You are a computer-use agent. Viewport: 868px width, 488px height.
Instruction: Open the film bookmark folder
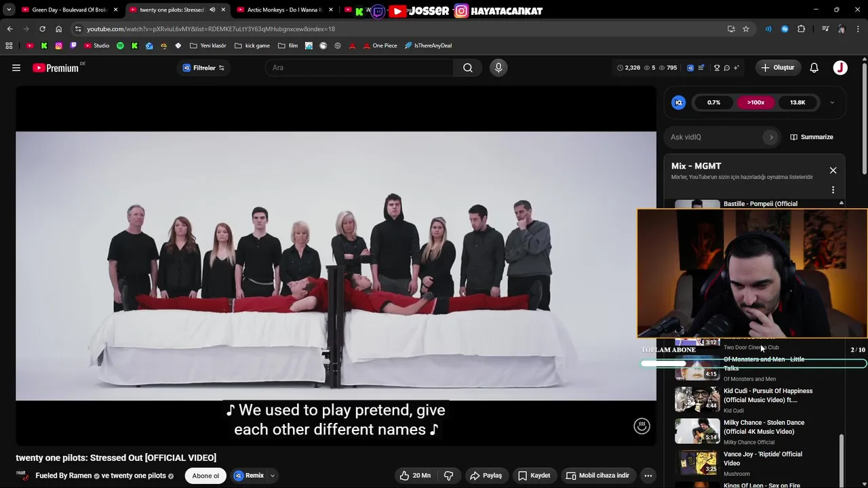click(x=288, y=46)
